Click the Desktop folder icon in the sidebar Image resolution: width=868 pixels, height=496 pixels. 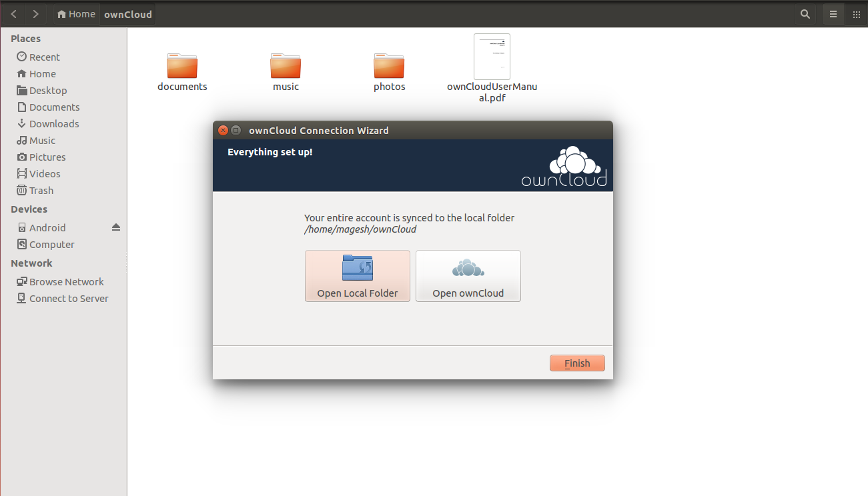coord(22,90)
